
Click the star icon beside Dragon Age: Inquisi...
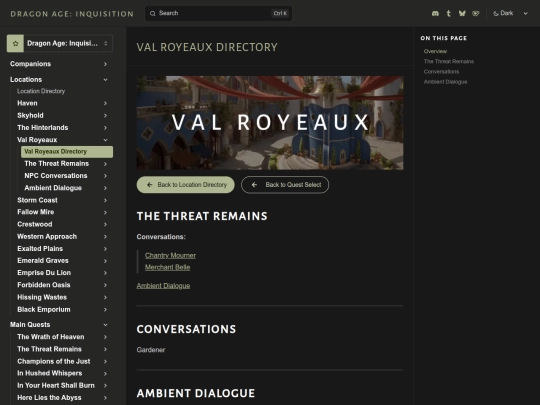[15, 43]
